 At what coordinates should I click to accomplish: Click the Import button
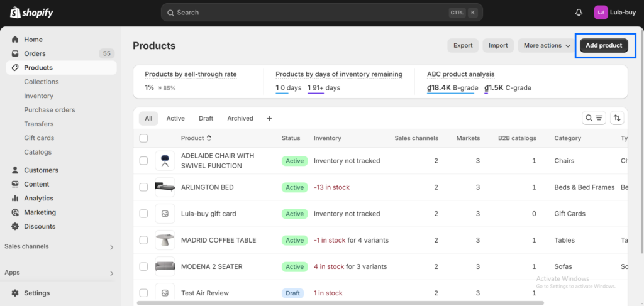[x=498, y=45]
